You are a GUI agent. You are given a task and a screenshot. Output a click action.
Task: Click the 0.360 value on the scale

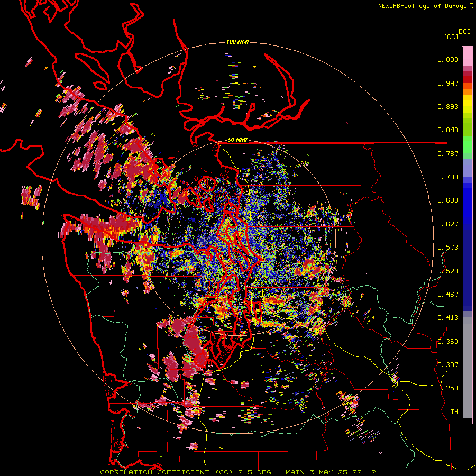pyautogui.click(x=448, y=341)
